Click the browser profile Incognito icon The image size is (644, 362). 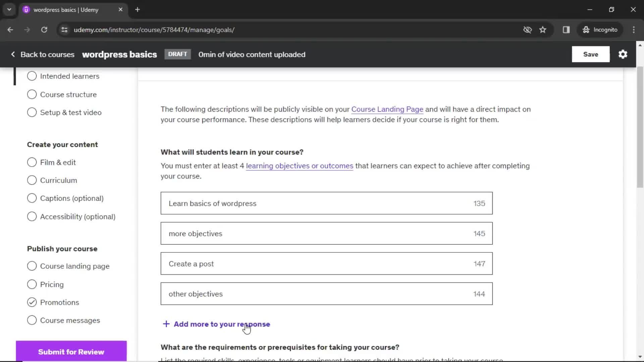586,29
